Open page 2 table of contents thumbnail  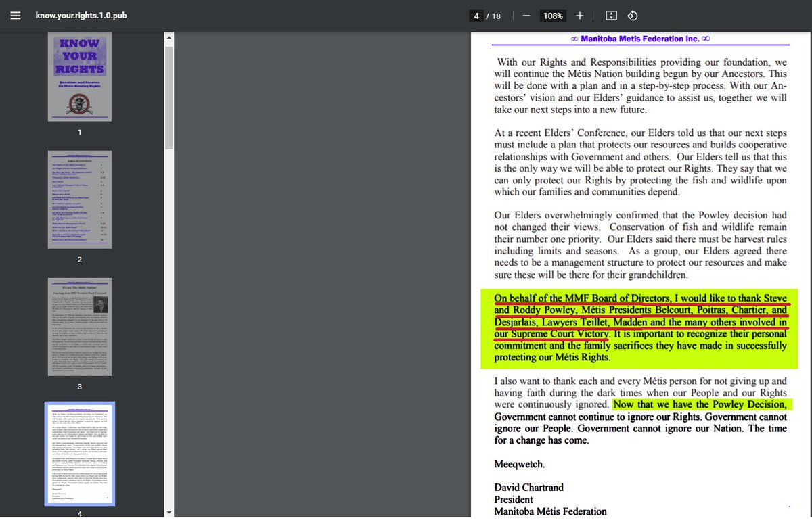tap(79, 199)
